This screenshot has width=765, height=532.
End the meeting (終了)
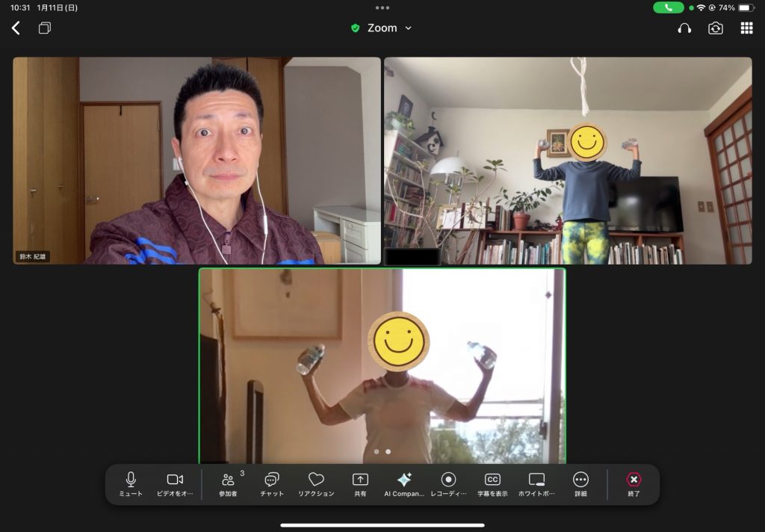pyautogui.click(x=634, y=483)
